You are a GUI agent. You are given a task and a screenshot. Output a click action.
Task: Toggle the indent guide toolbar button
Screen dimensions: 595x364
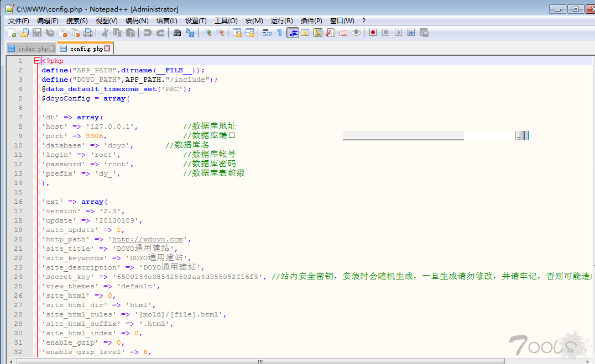click(x=293, y=33)
